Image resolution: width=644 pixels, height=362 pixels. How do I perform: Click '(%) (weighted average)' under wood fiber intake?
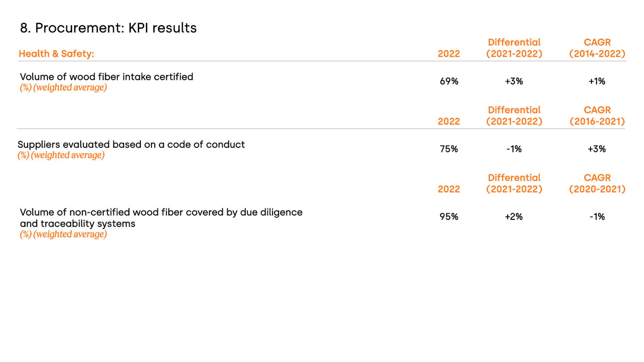[63, 88]
